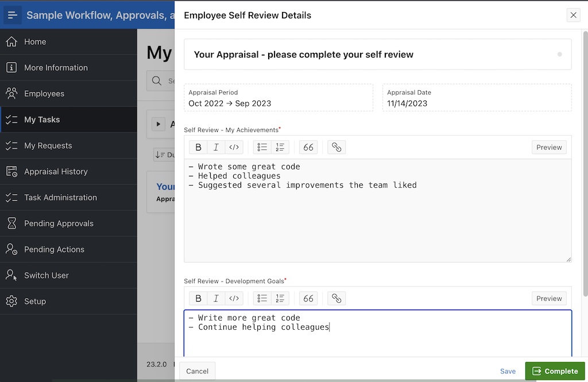This screenshot has height=382, width=588.
Task: Insert link in My Achievements editor
Action: 336,148
